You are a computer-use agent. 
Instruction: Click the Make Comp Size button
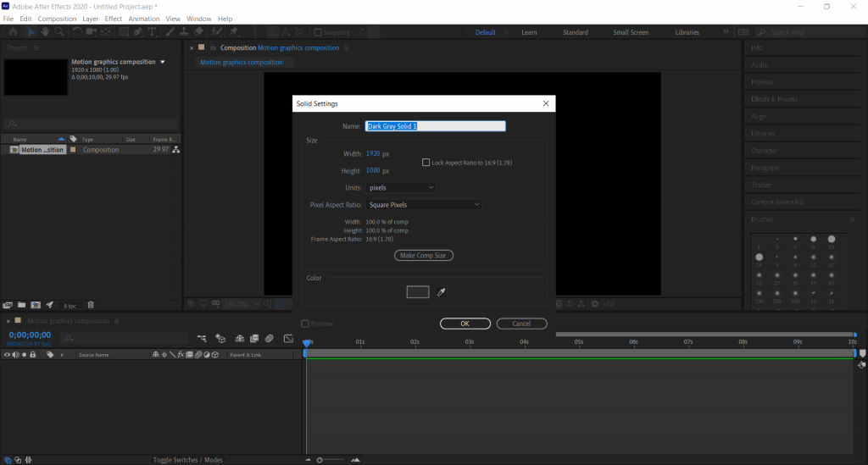(x=423, y=255)
